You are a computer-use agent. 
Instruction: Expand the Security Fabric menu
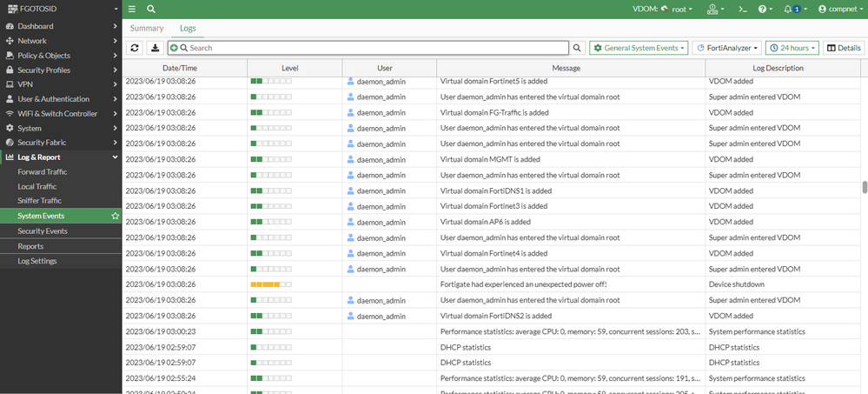coord(60,143)
